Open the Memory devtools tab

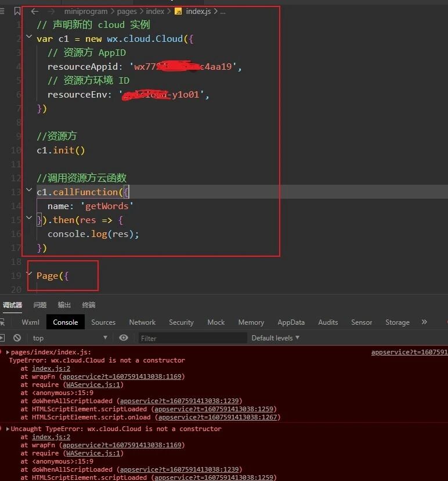point(251,322)
